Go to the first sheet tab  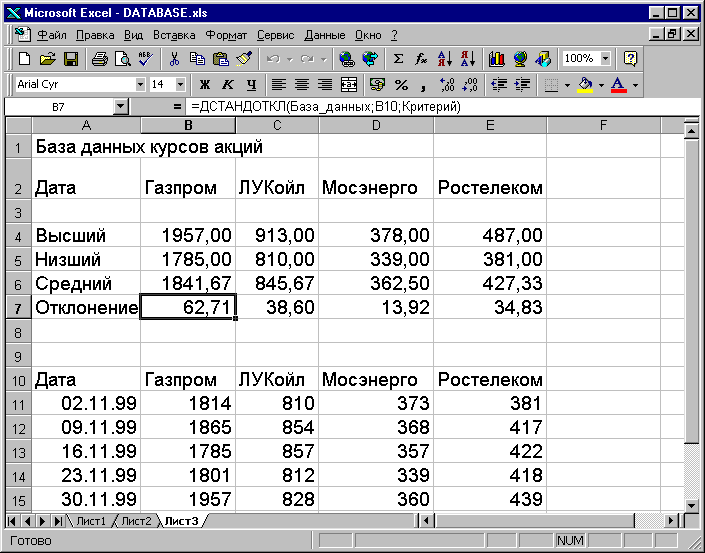coord(12,521)
